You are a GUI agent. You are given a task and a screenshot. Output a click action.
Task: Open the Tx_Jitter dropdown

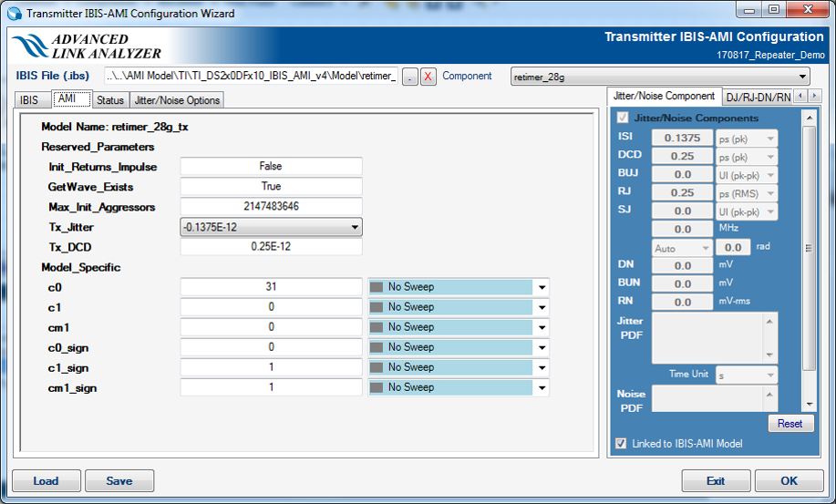(272, 227)
